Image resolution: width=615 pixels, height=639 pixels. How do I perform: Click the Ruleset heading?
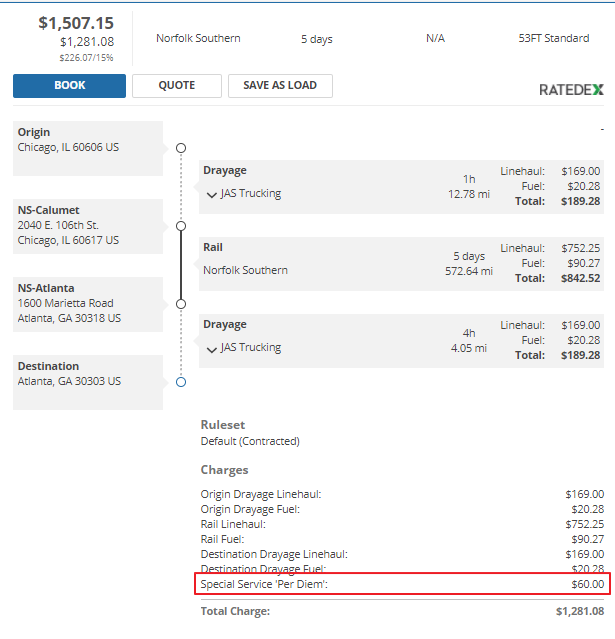point(223,425)
